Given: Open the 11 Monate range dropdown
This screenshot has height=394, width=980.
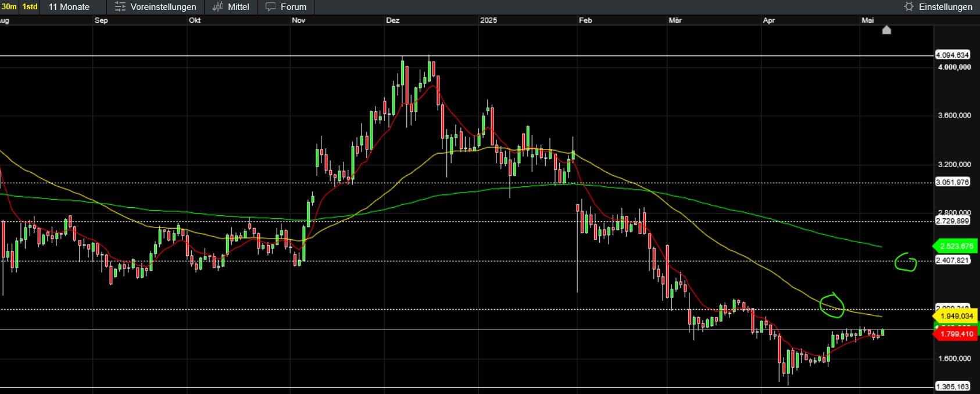Looking at the screenshot, I should pos(69,7).
